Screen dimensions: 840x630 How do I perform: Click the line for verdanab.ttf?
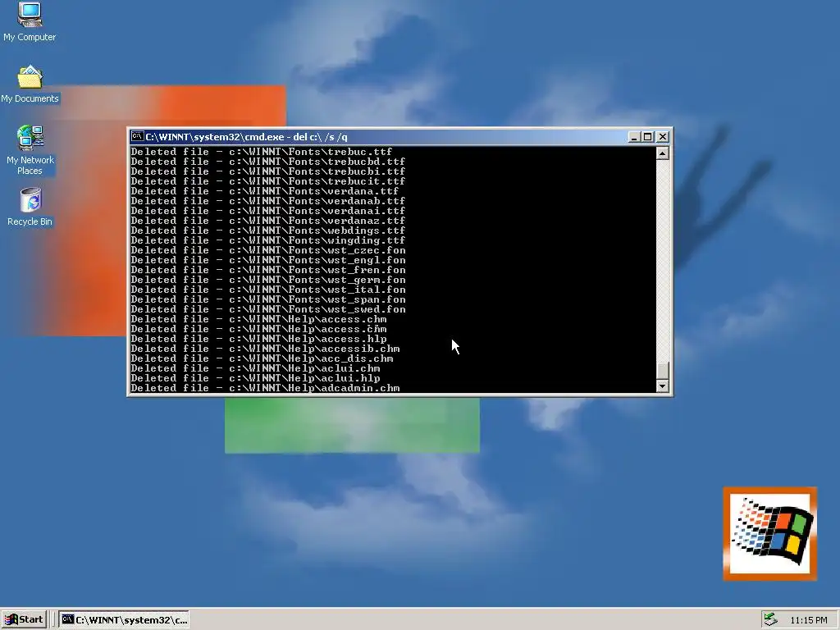click(268, 201)
